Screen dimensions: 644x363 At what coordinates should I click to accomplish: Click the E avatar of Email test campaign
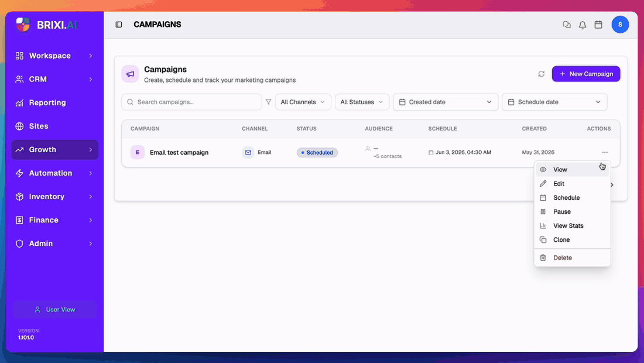point(138,152)
